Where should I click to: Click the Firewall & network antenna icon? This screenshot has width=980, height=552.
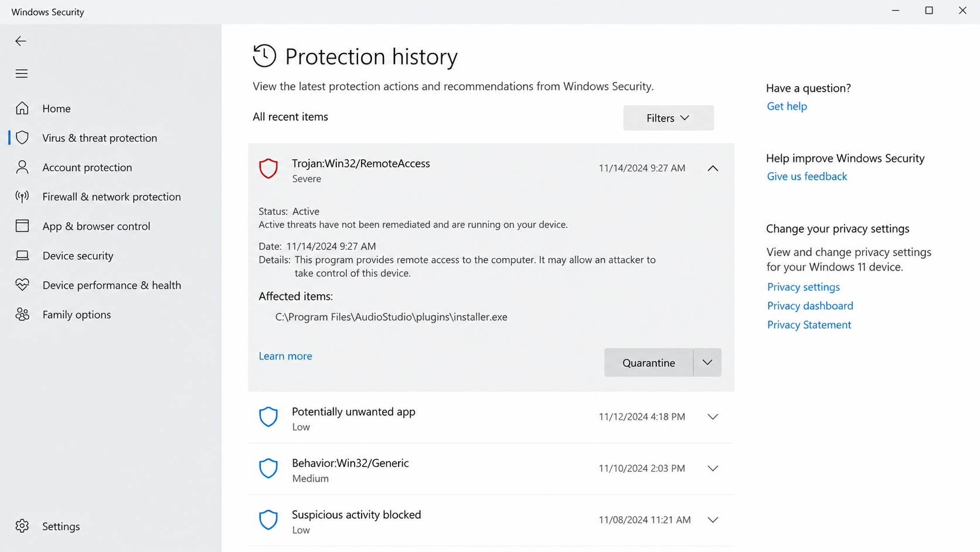tap(22, 197)
